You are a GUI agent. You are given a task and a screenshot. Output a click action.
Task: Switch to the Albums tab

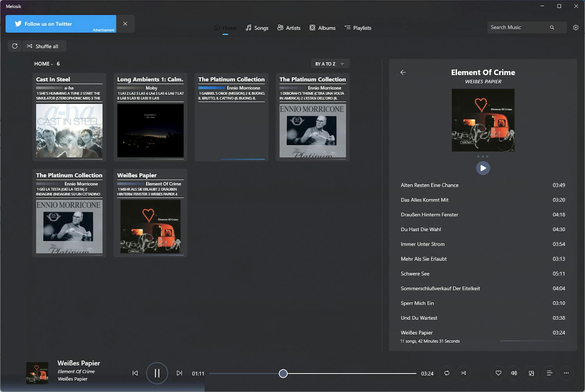pyautogui.click(x=323, y=28)
